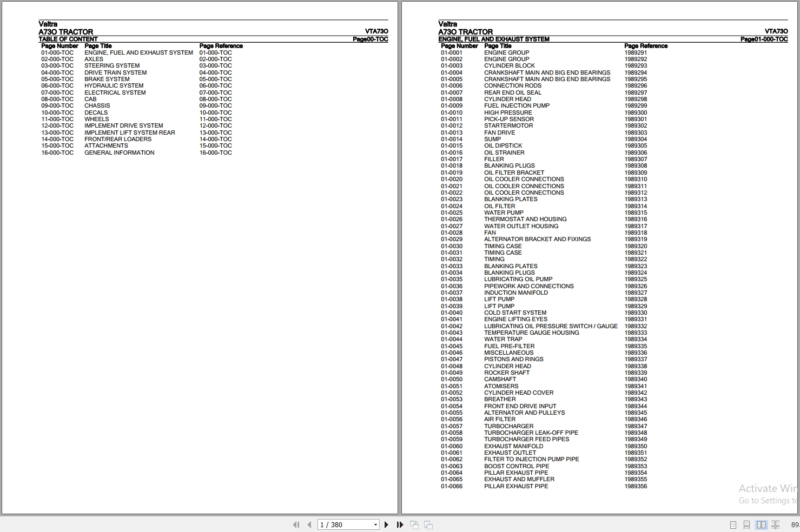Switch to continuous facing layout
Screen dimensions: 800x532
(775, 524)
